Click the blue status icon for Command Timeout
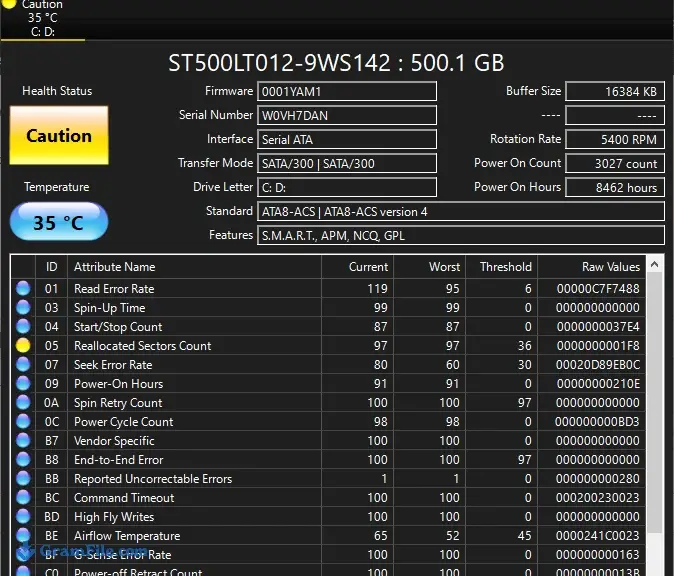This screenshot has width=674, height=576. pos(23,497)
